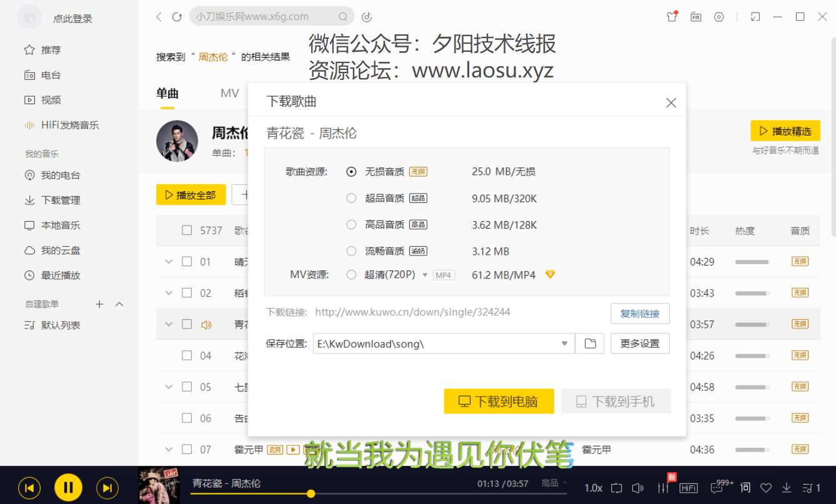Image resolution: width=836 pixels, height=504 pixels.
Task: Select 超品音质 320K quality option
Action: coord(351,198)
